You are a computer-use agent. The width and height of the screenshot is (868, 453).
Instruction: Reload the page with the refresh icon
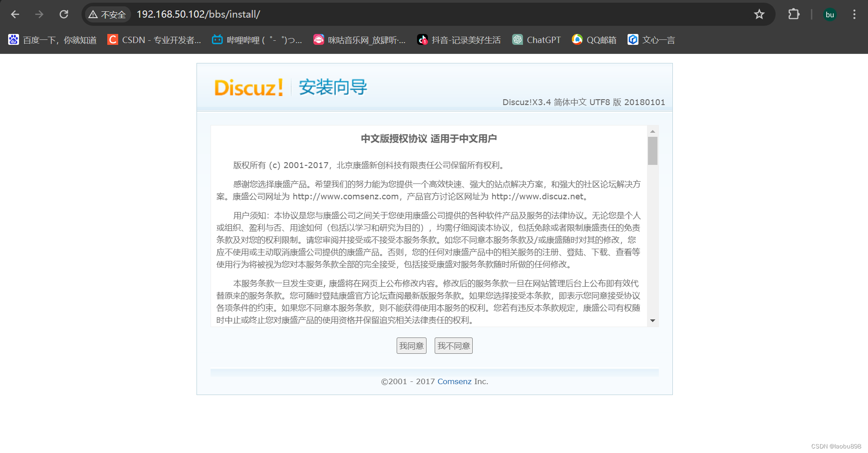coord(64,14)
